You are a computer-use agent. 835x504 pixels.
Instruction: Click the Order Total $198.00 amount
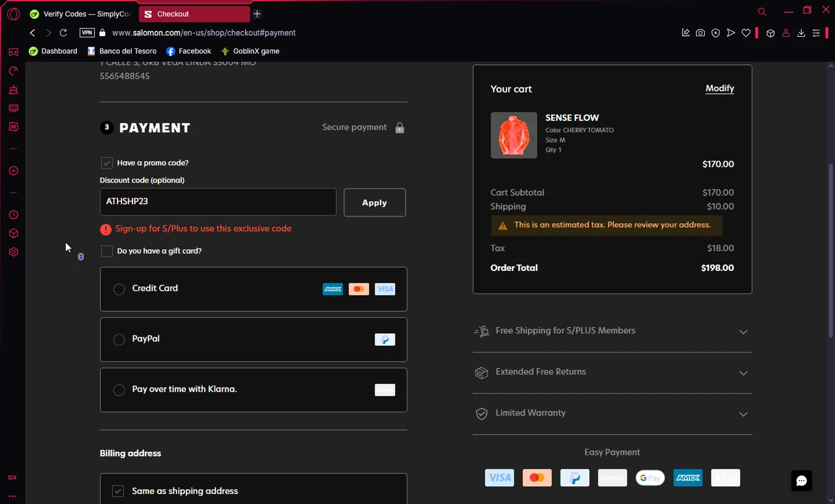(718, 268)
